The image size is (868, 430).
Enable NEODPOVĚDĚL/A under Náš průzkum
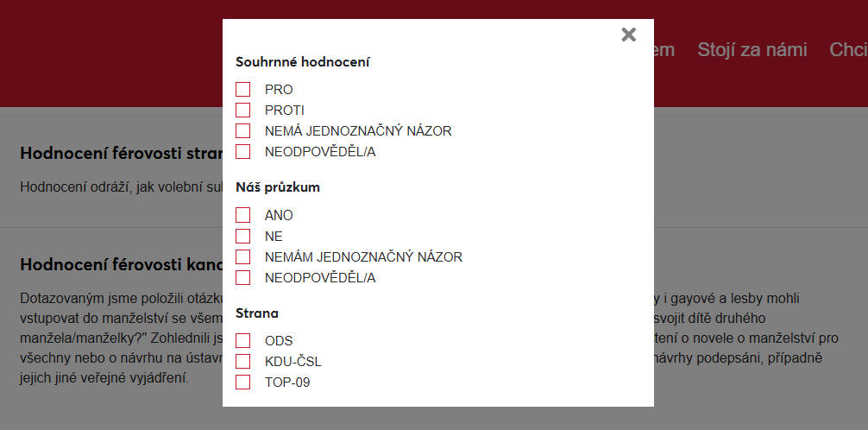click(243, 278)
